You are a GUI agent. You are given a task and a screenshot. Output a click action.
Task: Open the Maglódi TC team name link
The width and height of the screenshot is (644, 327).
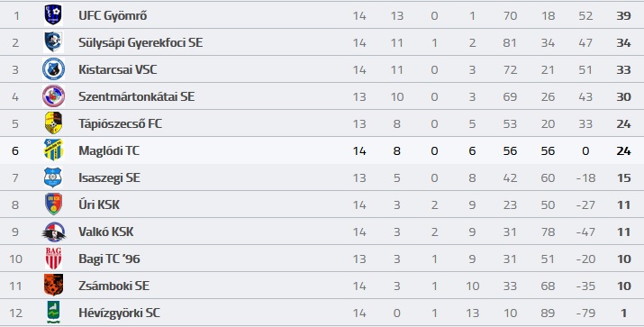coord(109,150)
